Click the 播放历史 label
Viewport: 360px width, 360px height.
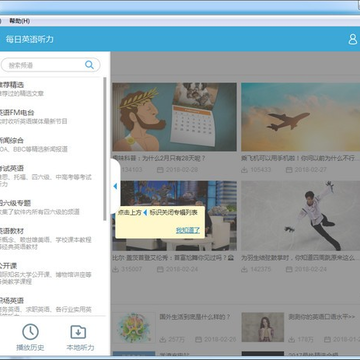click(x=30, y=348)
